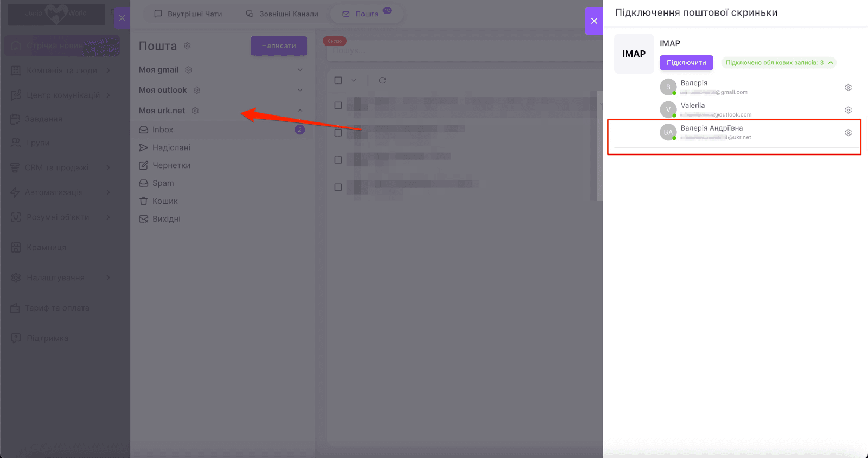Close the left sidebar with purple X
868x458 pixels.
[122, 18]
